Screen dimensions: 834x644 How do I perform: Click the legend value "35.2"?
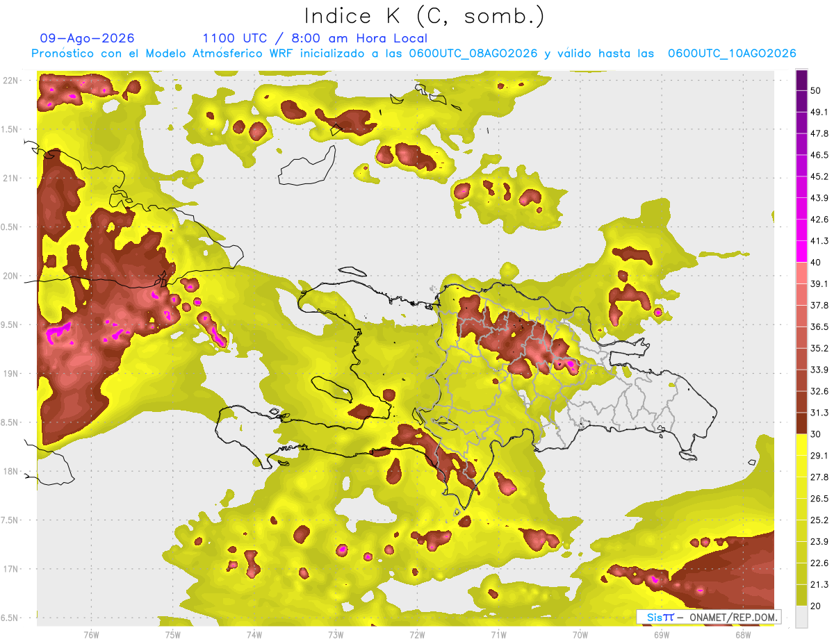819,348
